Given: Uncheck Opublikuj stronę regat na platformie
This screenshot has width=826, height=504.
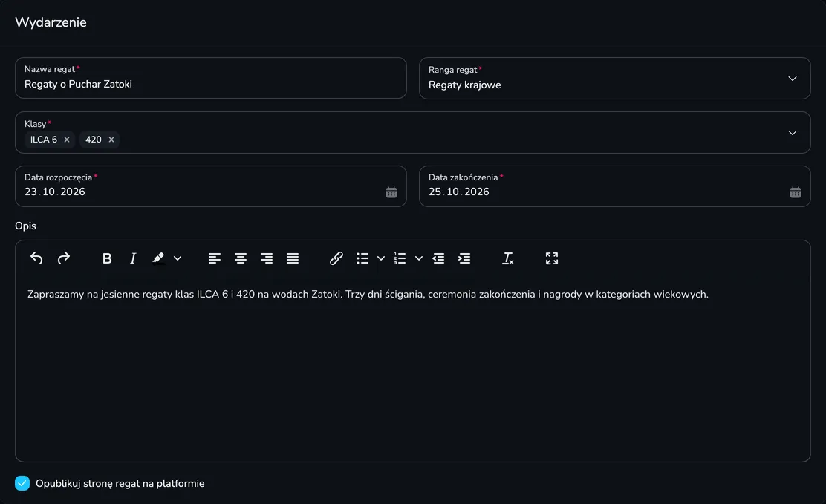Looking at the screenshot, I should point(22,483).
